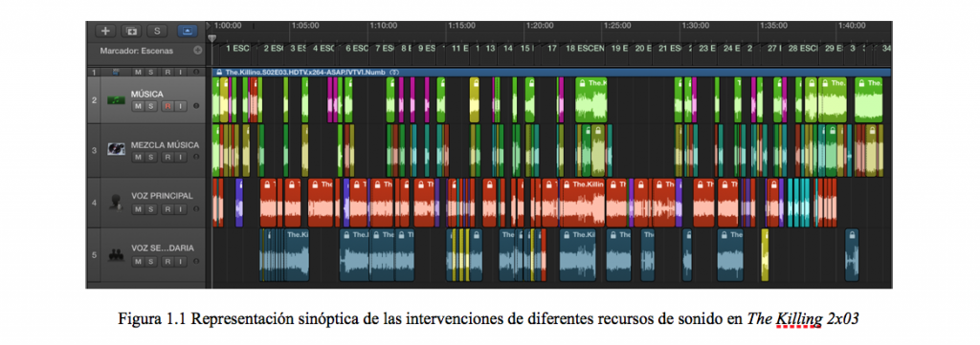Jump to marker 34 at the timeline end

click(886, 48)
